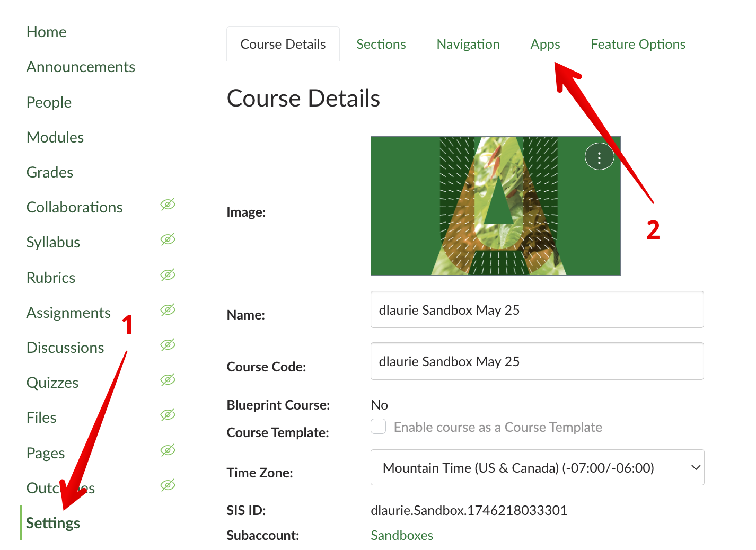Viewport: 756px width, 550px height.
Task: Open the Feature Options tab
Action: coord(638,45)
